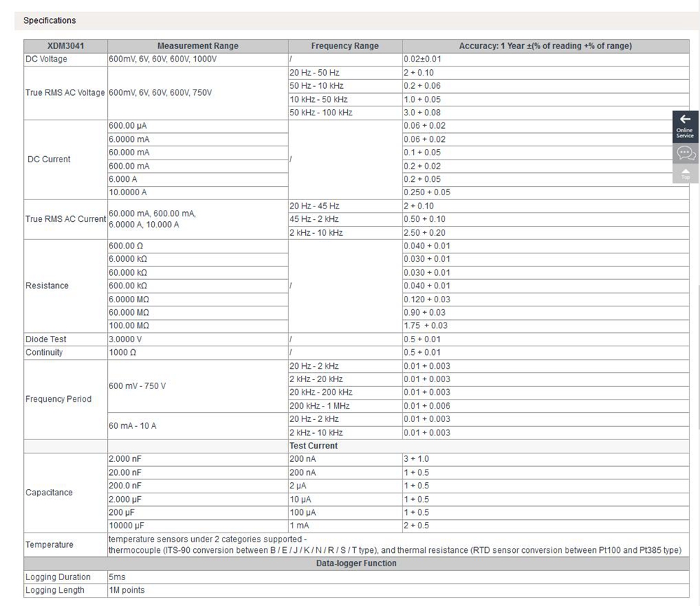Click the Diode Test row label
Viewport: 700px width, 606px height.
click(46, 339)
